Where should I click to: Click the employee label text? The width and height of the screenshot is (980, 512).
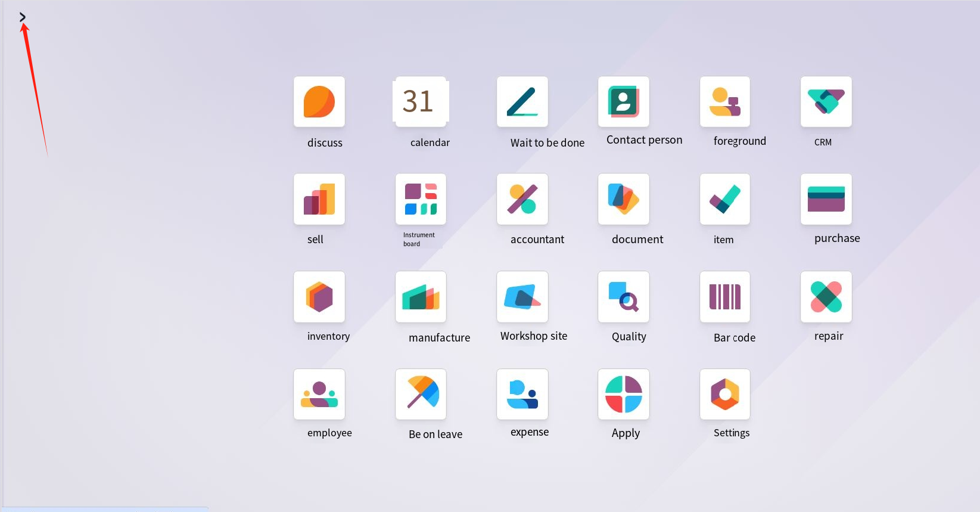[x=329, y=433]
